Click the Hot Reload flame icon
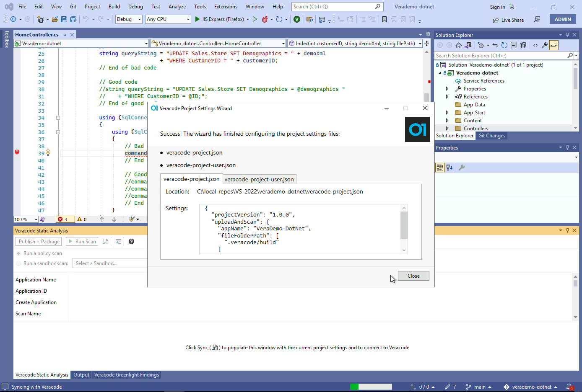Image resolution: width=582 pixels, height=392 pixels. pos(265,19)
